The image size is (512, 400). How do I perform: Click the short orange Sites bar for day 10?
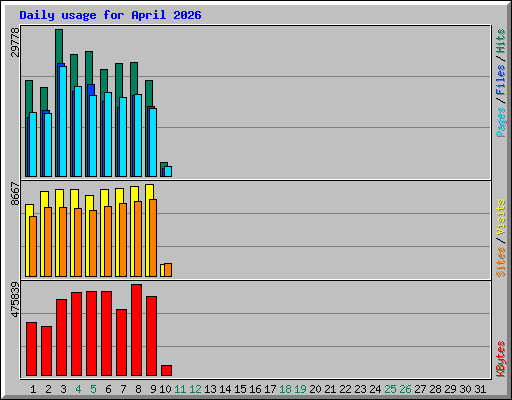coord(168,270)
